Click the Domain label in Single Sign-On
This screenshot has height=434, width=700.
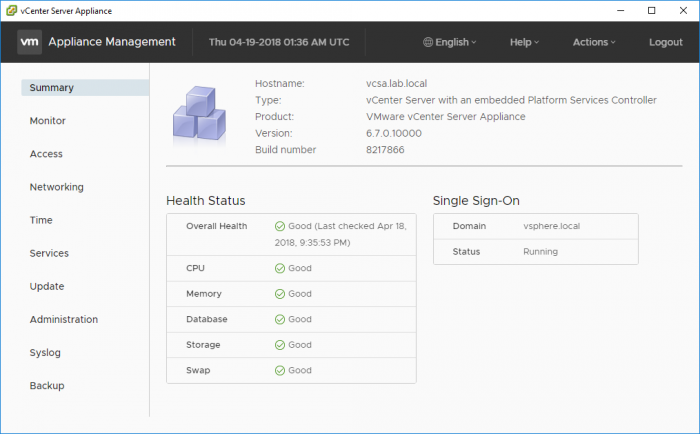[469, 226]
